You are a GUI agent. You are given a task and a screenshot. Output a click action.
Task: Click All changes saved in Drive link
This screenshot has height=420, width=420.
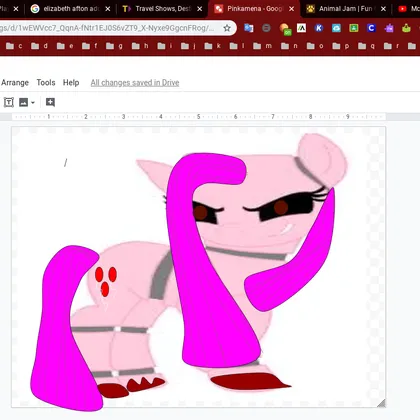point(135,83)
